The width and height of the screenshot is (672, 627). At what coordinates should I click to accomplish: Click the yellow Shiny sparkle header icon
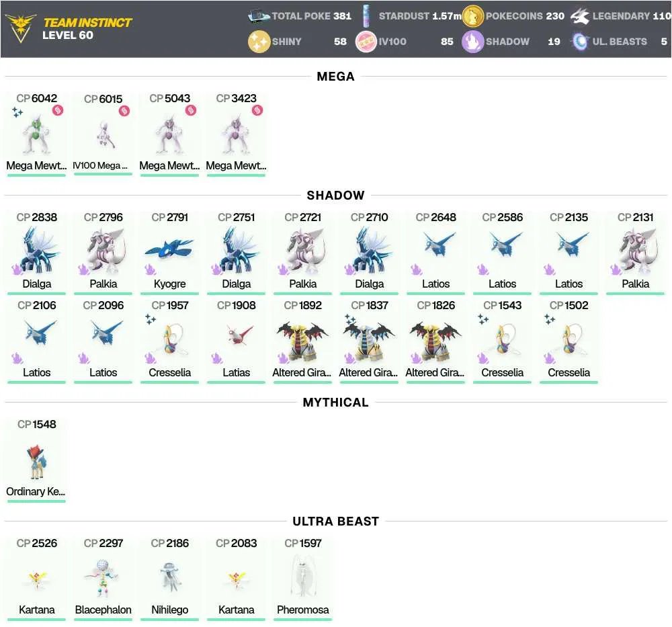[259, 42]
